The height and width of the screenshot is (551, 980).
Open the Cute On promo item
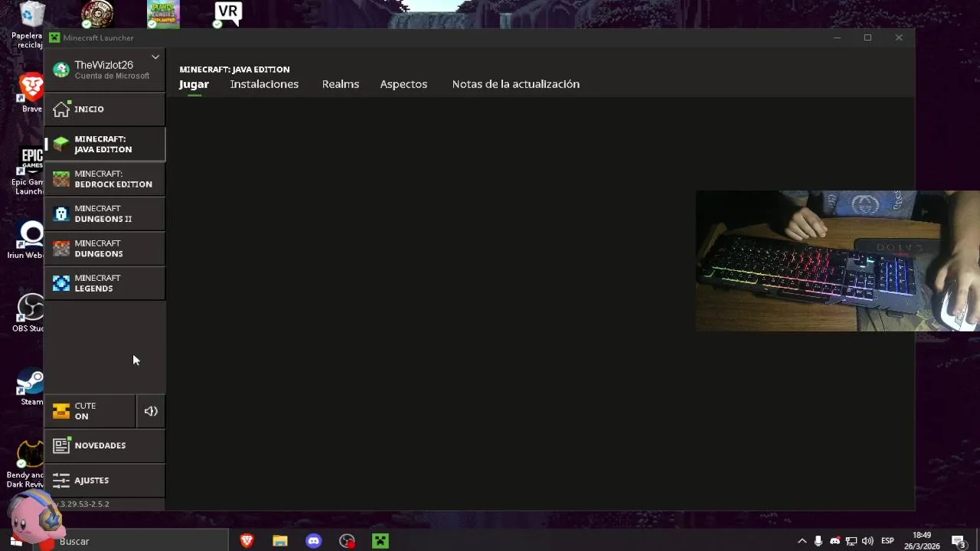tap(90, 412)
